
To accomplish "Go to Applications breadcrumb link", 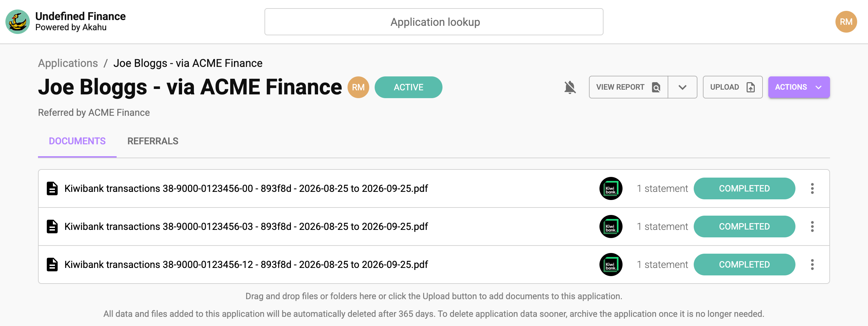I will pos(68,63).
